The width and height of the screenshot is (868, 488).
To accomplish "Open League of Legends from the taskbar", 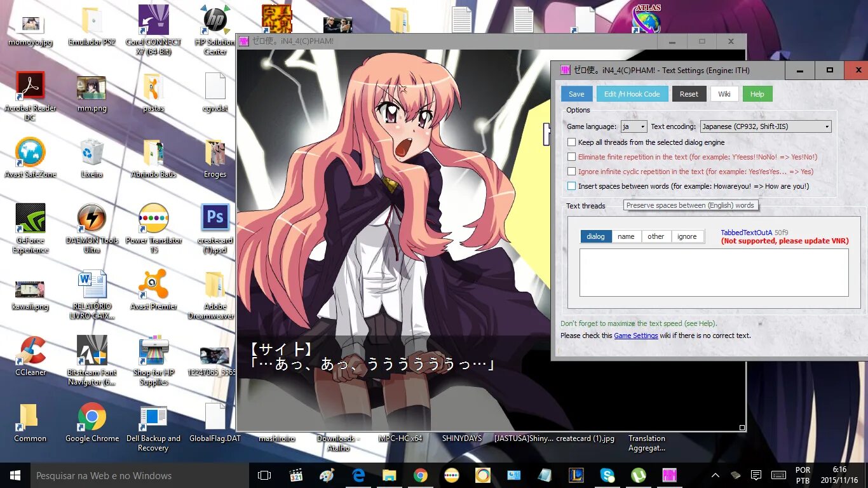I will [x=576, y=475].
